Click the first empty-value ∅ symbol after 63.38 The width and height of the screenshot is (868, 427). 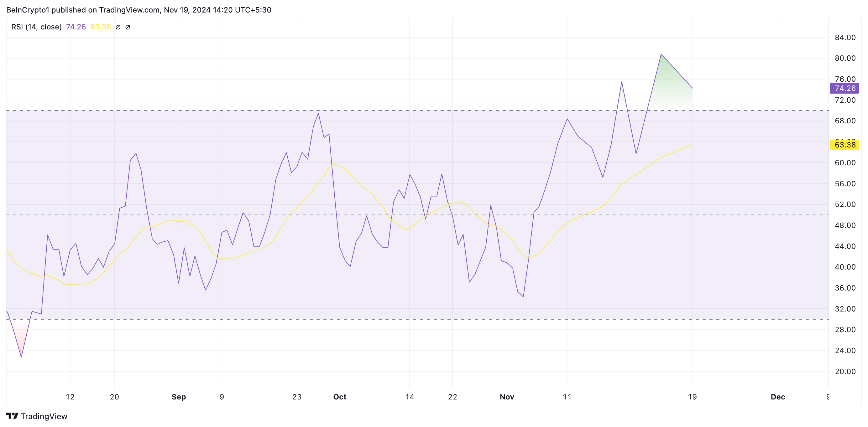click(x=118, y=27)
